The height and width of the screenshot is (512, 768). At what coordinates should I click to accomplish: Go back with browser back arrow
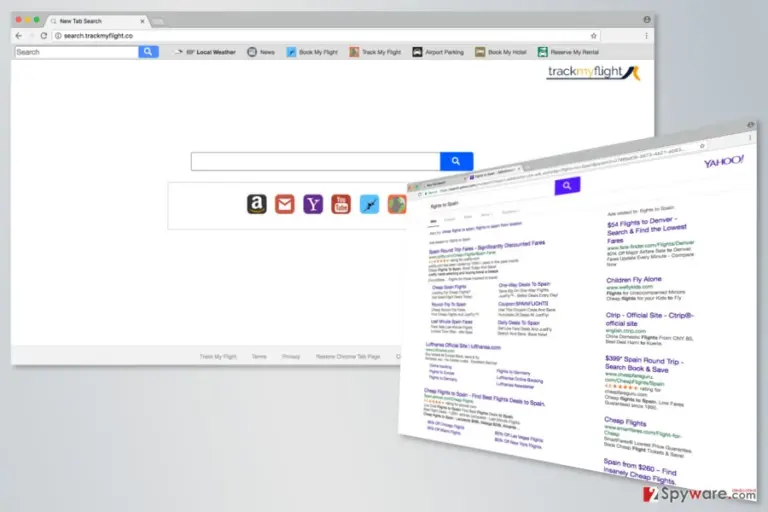(19, 36)
